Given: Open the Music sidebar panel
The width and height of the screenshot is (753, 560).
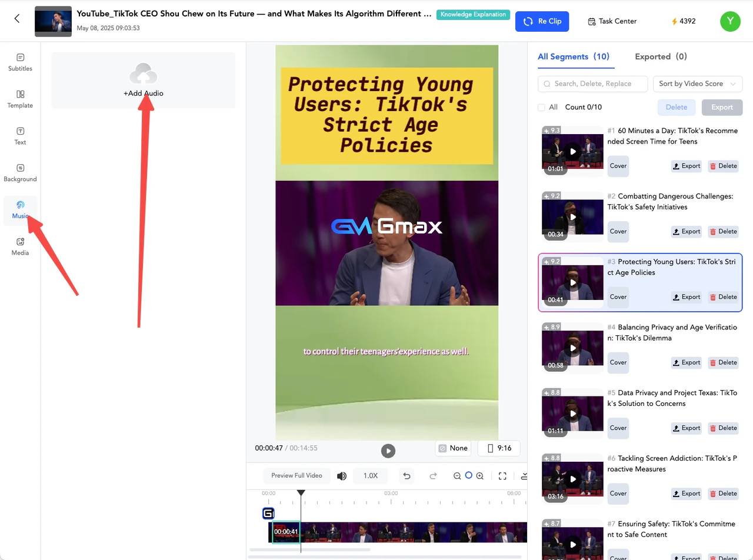Looking at the screenshot, I should 20,210.
